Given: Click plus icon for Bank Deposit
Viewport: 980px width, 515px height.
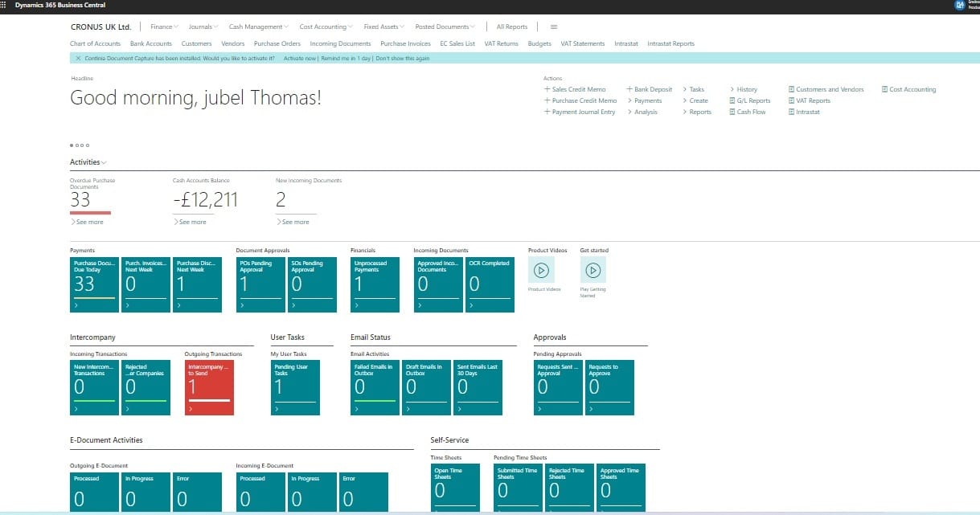Looking at the screenshot, I should [629, 89].
